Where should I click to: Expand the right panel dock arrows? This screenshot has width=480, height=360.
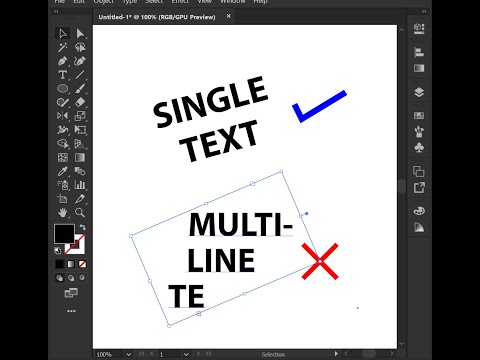coord(424,11)
